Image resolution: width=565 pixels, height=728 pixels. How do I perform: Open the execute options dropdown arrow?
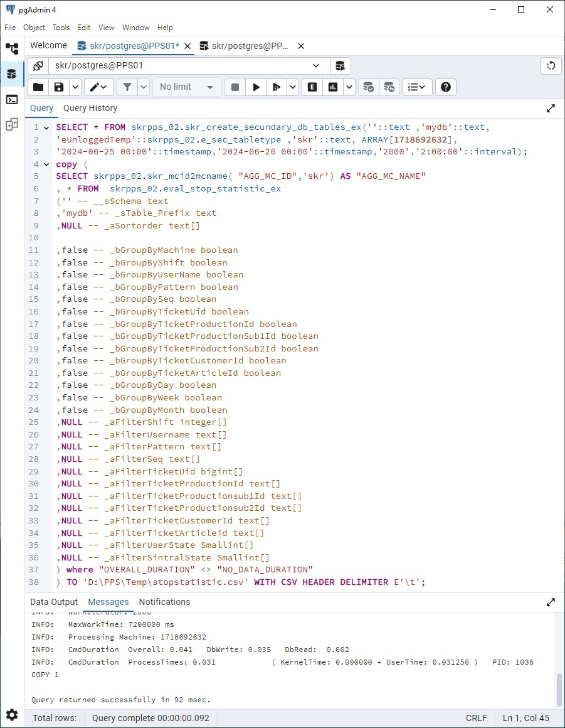[293, 87]
